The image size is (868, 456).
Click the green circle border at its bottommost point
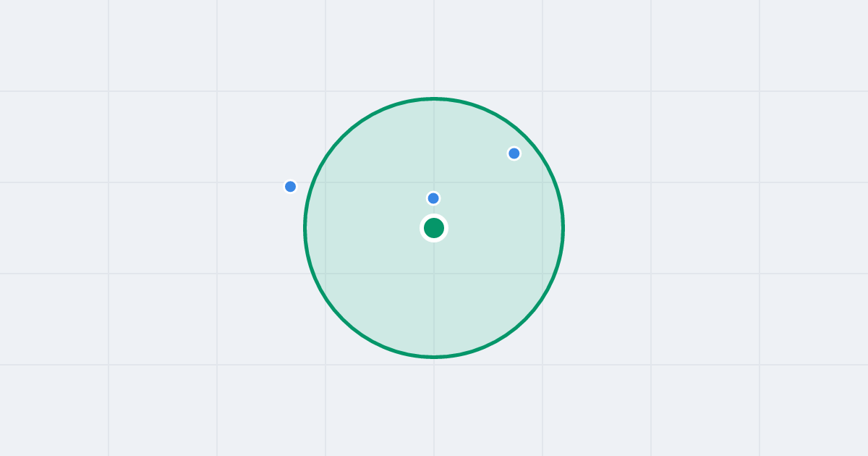[x=434, y=357]
